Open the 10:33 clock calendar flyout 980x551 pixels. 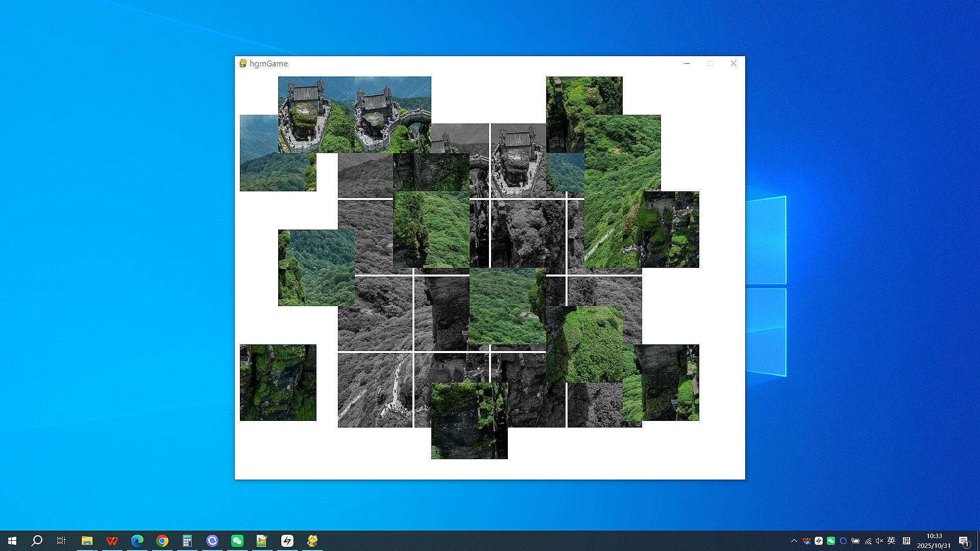pyautogui.click(x=934, y=541)
